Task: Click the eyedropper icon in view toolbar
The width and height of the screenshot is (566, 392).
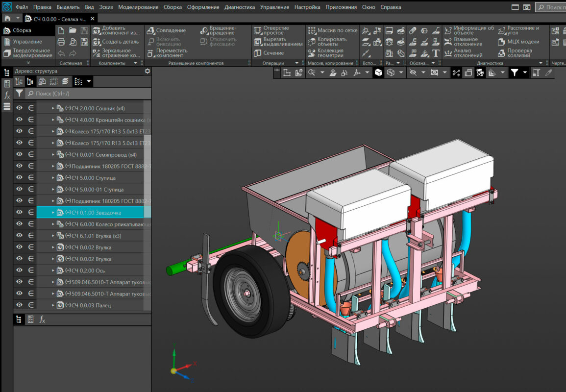Action: coord(549,73)
